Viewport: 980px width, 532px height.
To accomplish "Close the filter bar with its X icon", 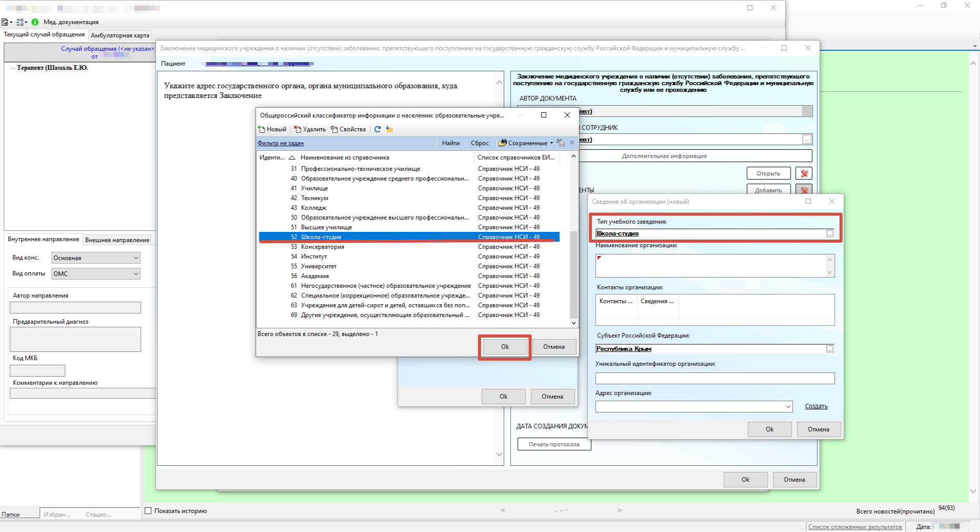I will pos(572,143).
